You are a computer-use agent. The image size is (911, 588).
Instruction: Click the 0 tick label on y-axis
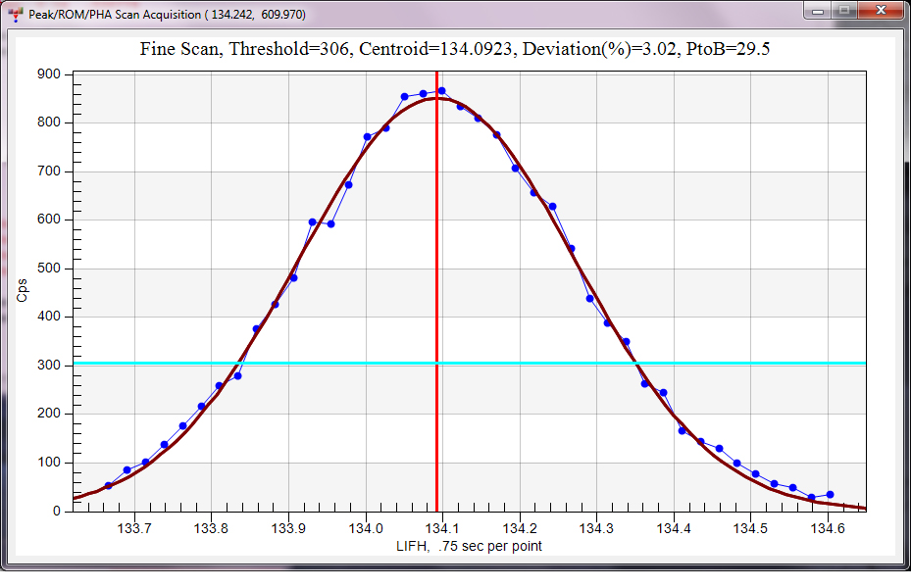coord(56,512)
